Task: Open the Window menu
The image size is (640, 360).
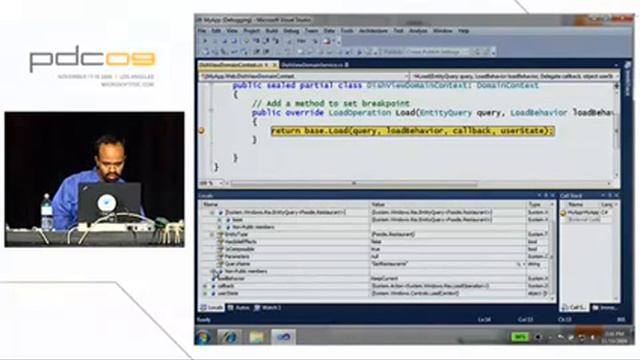Action: [x=442, y=31]
